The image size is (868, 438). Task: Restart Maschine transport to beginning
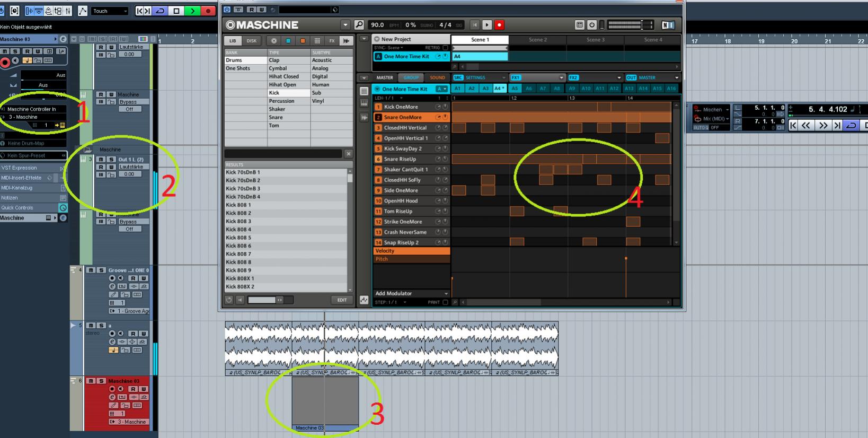tap(475, 25)
